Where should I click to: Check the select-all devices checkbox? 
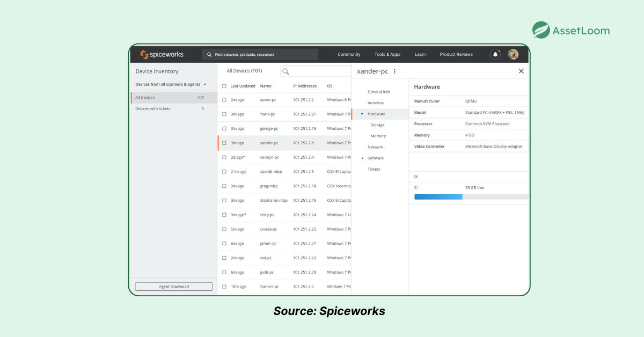[224, 85]
